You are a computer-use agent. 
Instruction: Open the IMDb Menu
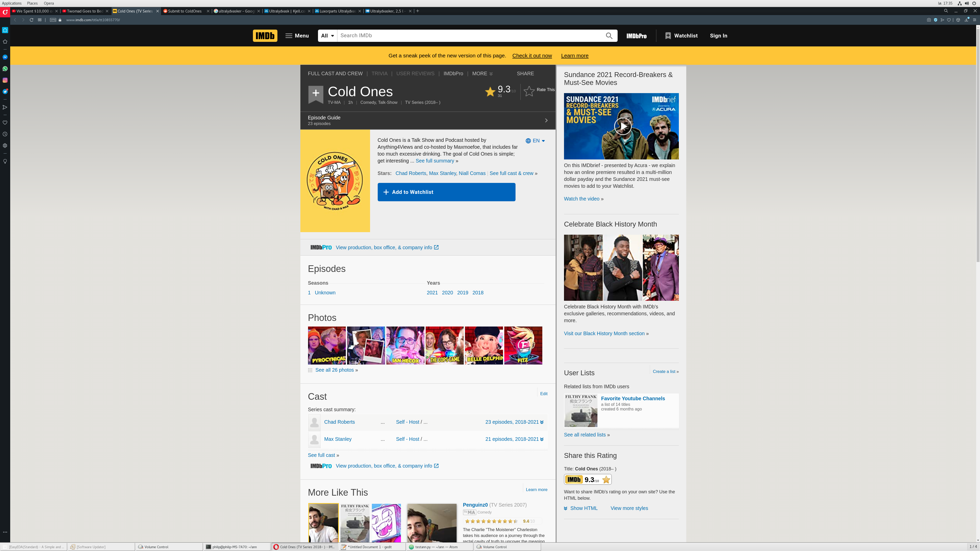[297, 36]
